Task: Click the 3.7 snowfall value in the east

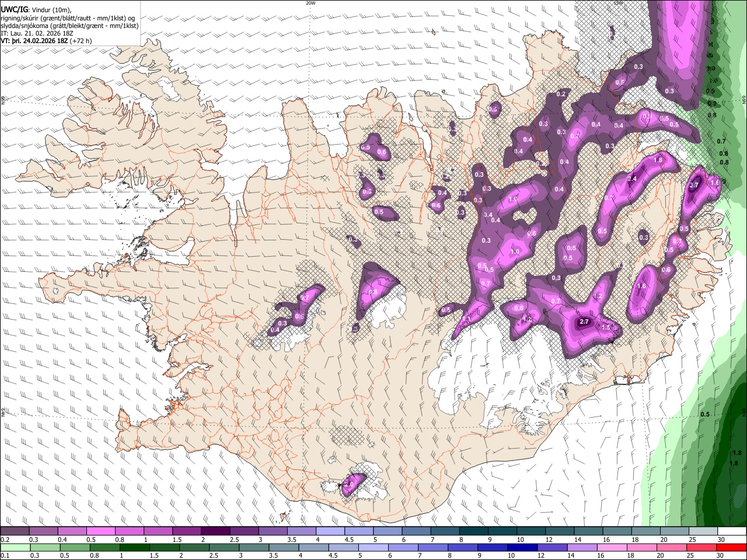Action: [x=694, y=185]
